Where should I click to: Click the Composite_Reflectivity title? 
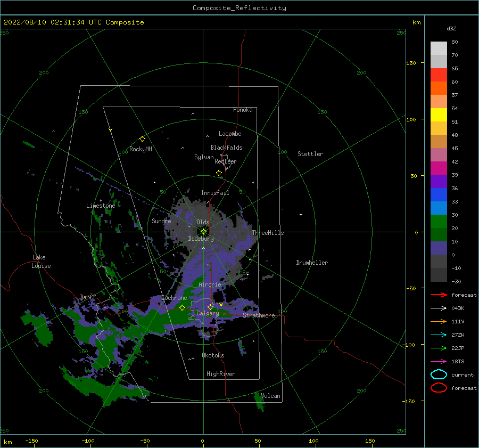click(240, 8)
